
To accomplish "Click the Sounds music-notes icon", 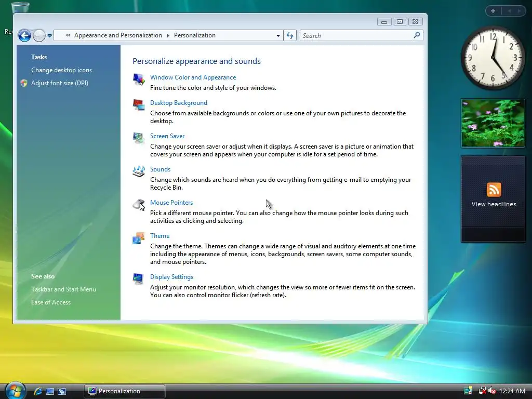I will click(x=139, y=171).
